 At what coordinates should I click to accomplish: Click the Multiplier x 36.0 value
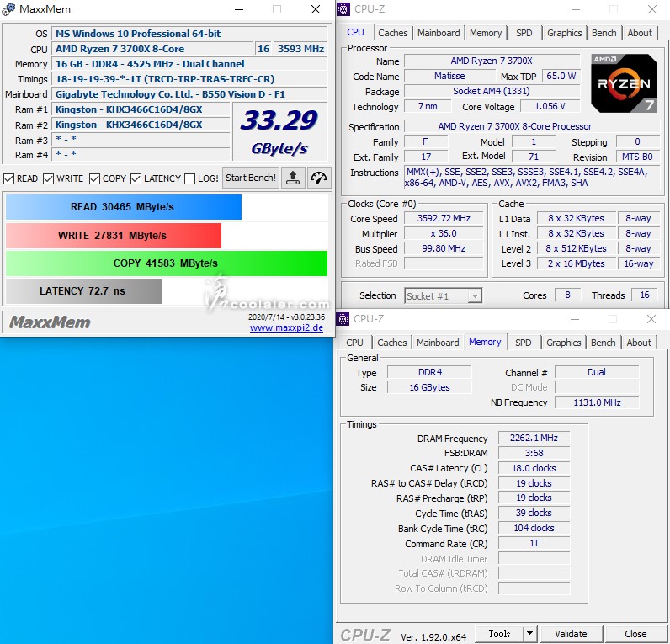tap(444, 233)
